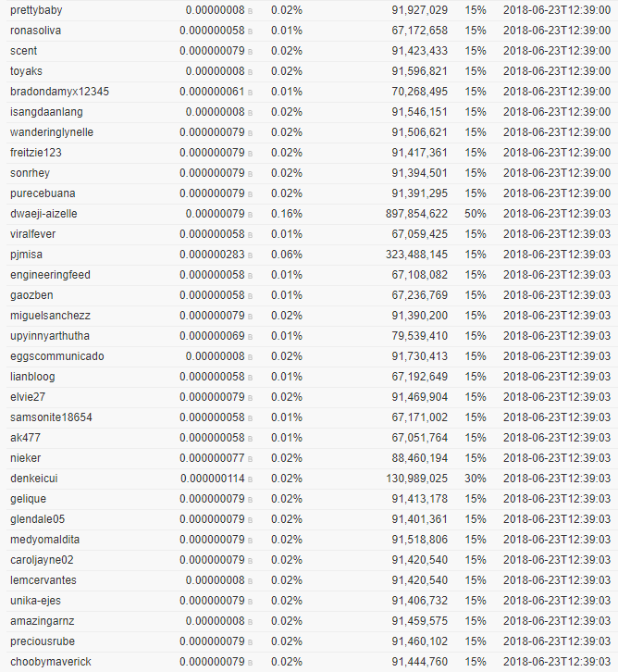The height and width of the screenshot is (672, 618).
Task: Select the eggscommunicado username
Action: 57,356
